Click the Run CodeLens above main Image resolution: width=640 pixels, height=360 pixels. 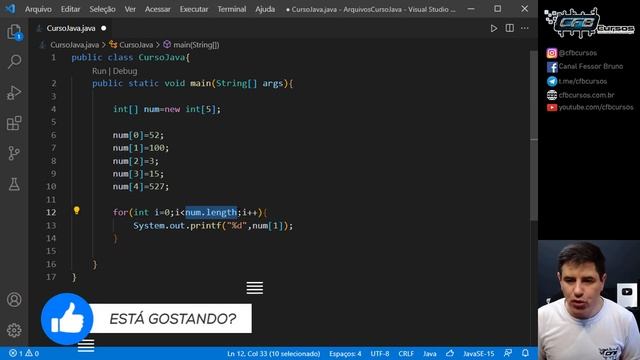click(x=99, y=71)
